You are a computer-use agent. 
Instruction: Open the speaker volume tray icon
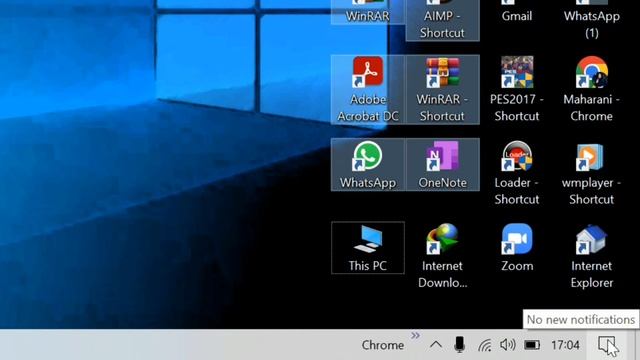pos(508,345)
